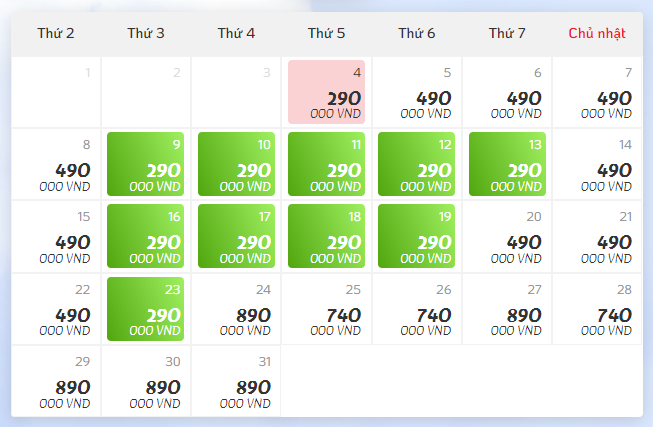Pick date 27 priced 890
The height and width of the screenshot is (427, 653).
click(x=507, y=309)
